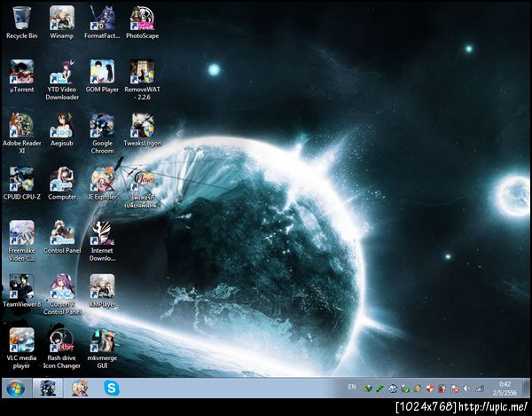Select the CursorFX Control Panel shortcut
This screenshot has width=532, height=416.
62,294
